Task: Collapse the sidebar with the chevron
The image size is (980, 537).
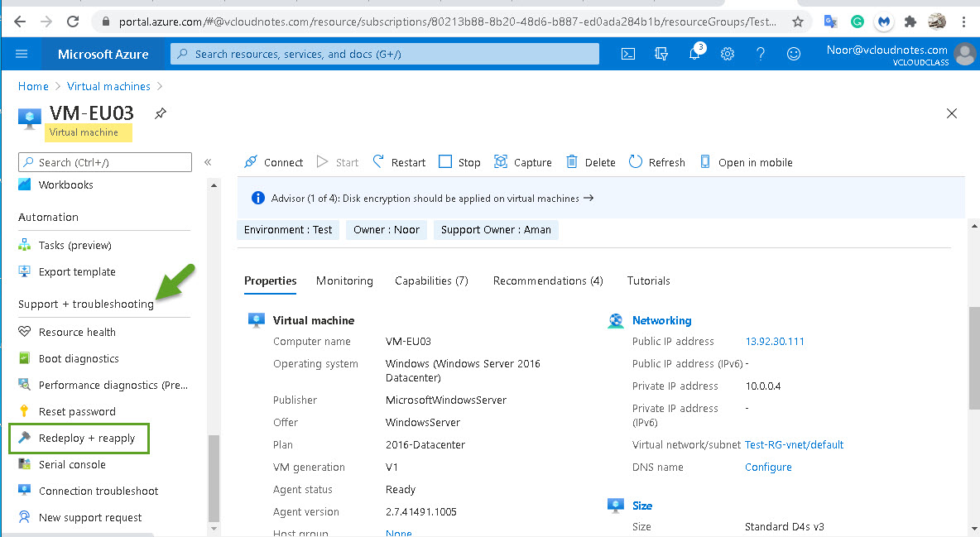Action: tap(209, 162)
